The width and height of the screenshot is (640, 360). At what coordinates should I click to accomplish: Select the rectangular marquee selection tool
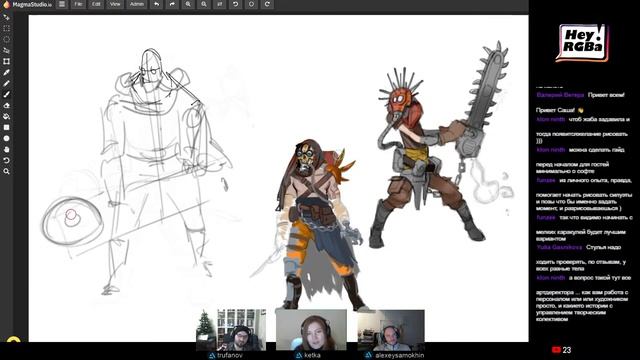pos(6,29)
